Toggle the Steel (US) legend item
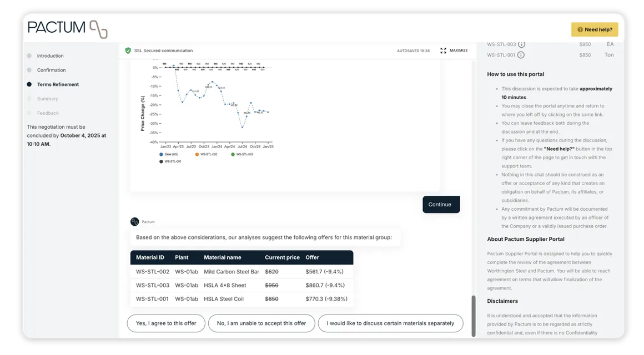Screen dimensions: 644x355 tap(169, 154)
